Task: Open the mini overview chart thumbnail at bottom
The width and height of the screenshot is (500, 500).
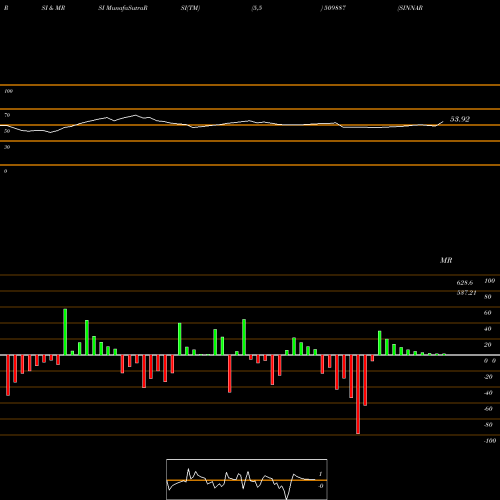Action: click(247, 479)
